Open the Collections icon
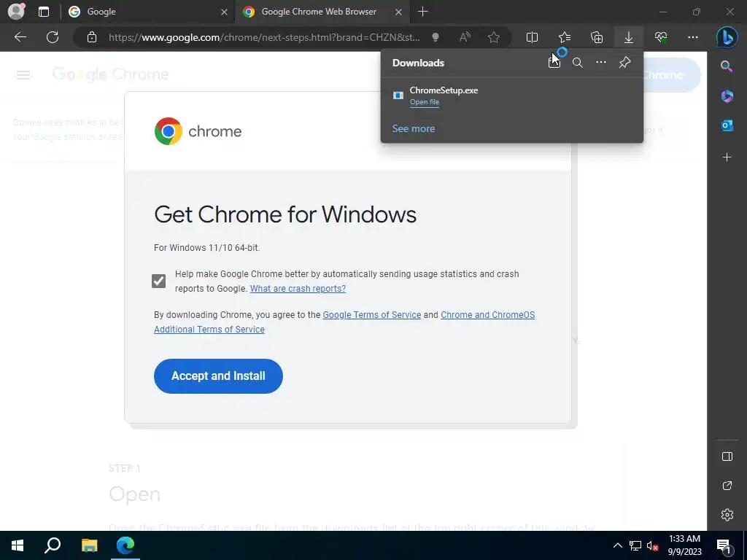747x560 pixels. click(597, 37)
